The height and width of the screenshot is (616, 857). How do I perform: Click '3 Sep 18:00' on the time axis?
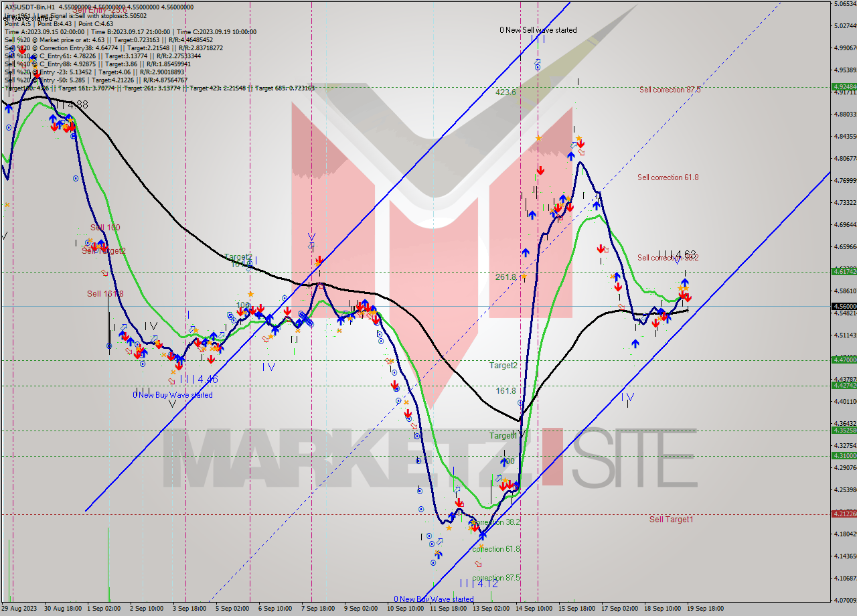[x=189, y=609]
